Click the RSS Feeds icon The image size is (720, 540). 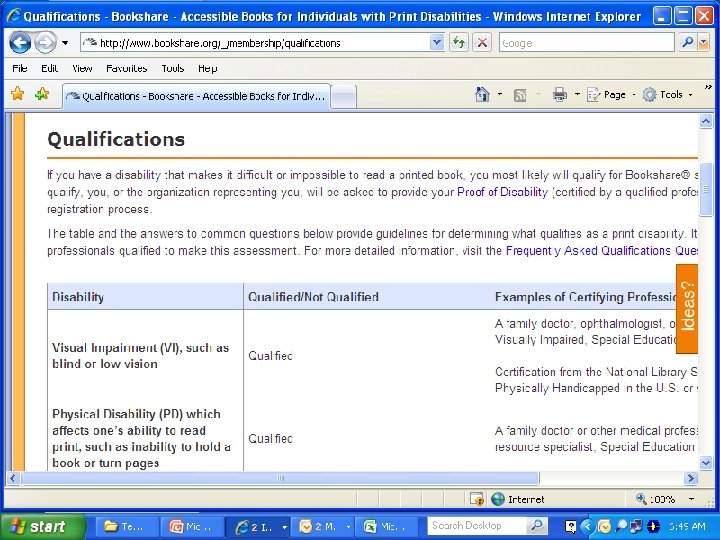[x=520, y=95]
